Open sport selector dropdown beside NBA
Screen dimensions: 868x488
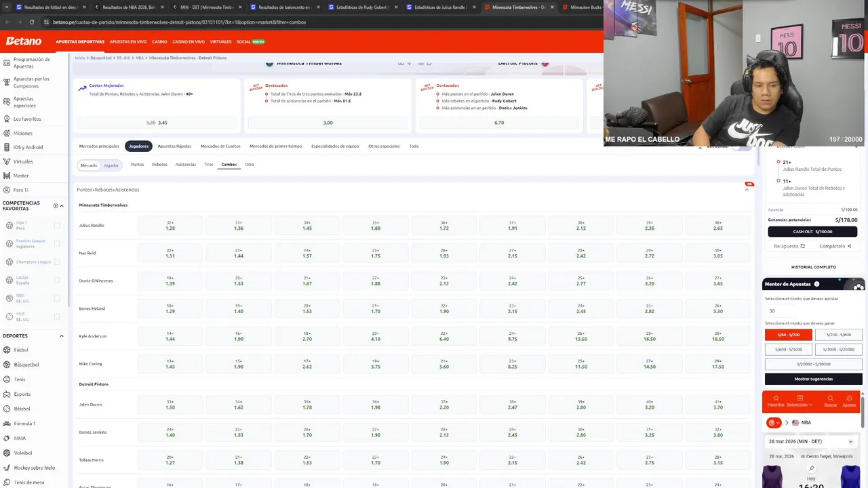coord(773,422)
